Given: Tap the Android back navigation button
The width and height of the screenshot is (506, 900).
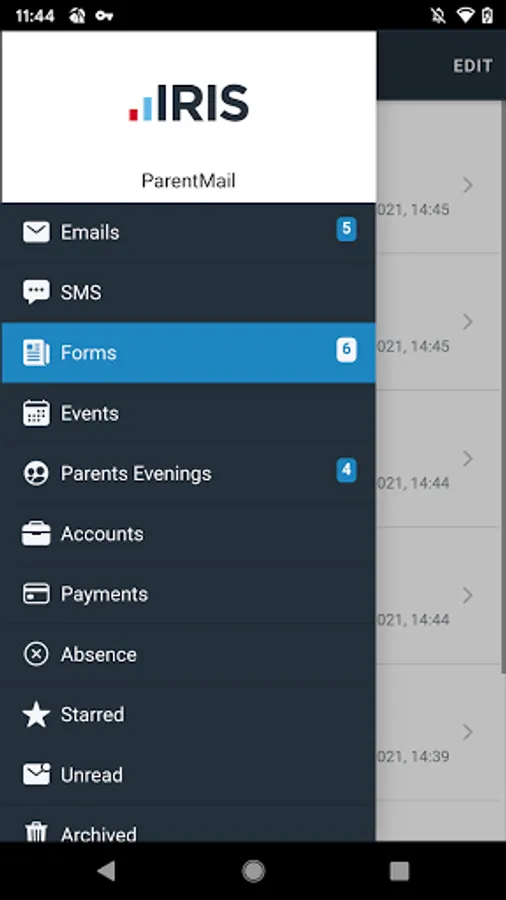Looking at the screenshot, I should point(106,871).
